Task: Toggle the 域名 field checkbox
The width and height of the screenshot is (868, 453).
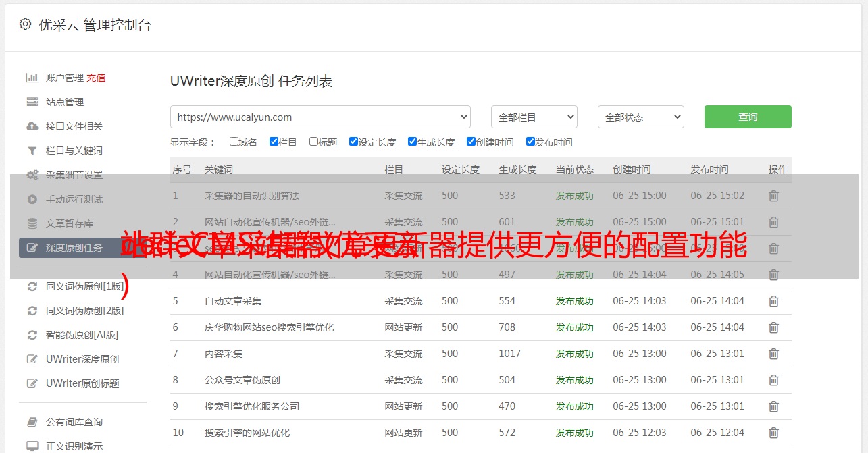Action: (234, 142)
